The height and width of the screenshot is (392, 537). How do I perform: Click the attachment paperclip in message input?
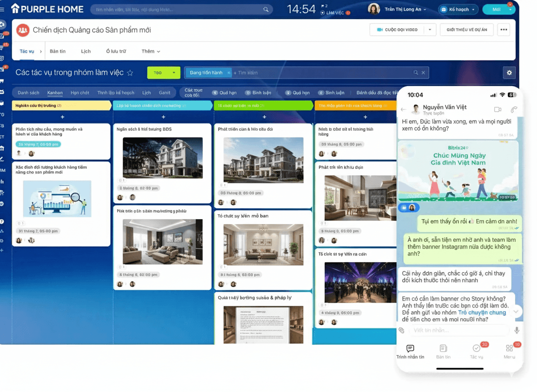pos(401,330)
